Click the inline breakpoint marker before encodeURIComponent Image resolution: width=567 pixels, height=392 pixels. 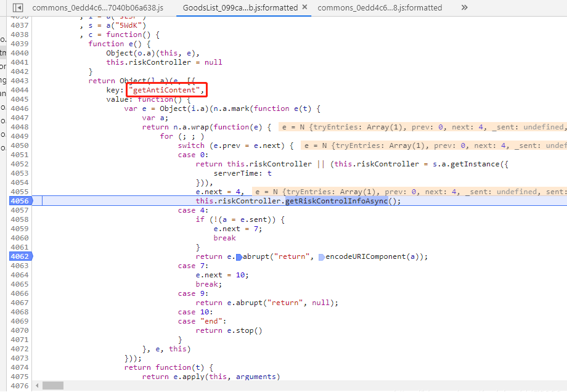coord(322,257)
